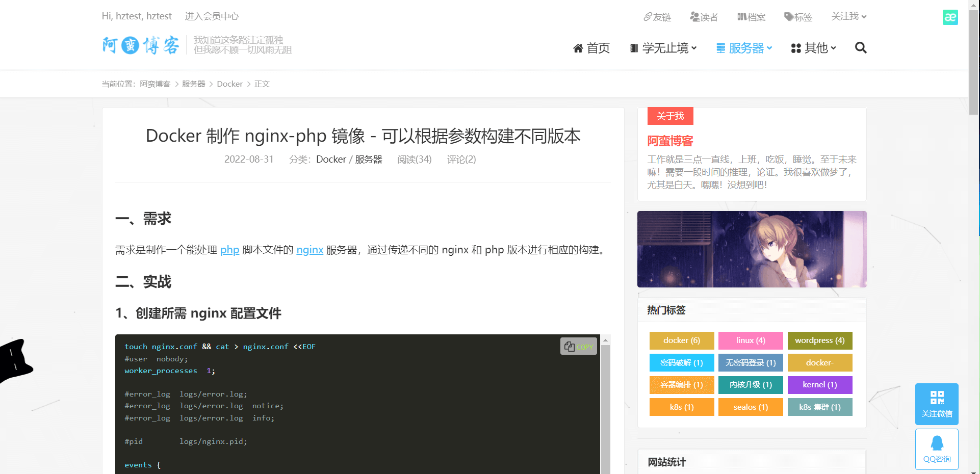Click the 阿蛮博客 site logo
980x474 pixels.
click(141, 45)
